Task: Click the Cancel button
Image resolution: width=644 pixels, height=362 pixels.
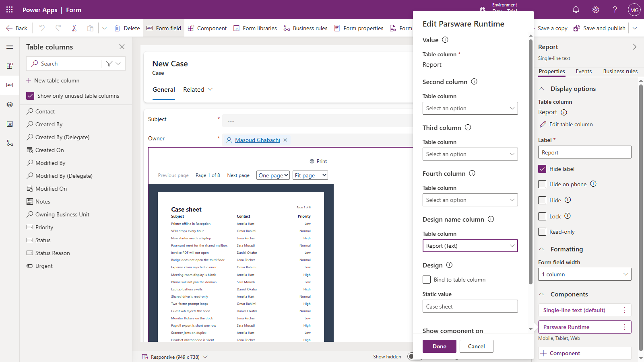Action: [477, 346]
